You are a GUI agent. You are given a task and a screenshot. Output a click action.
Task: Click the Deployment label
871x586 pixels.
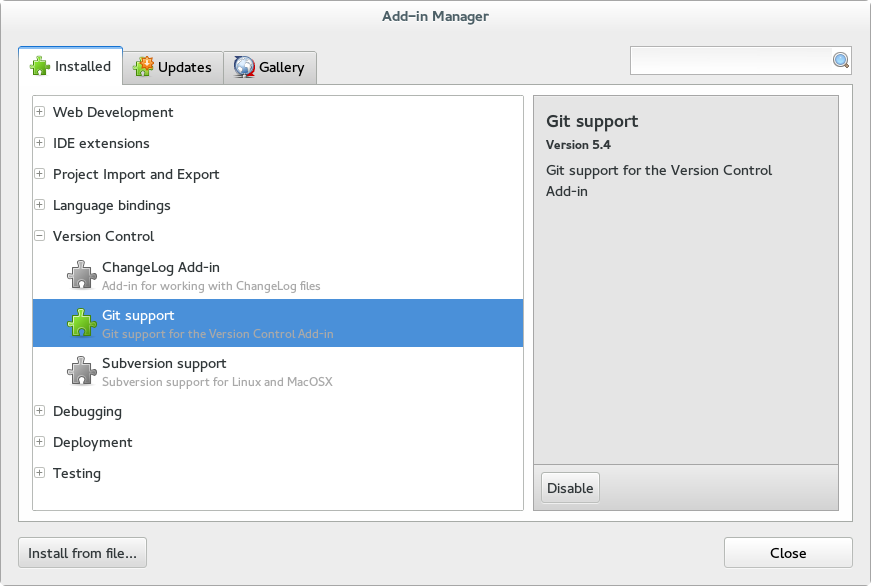[x=93, y=443]
